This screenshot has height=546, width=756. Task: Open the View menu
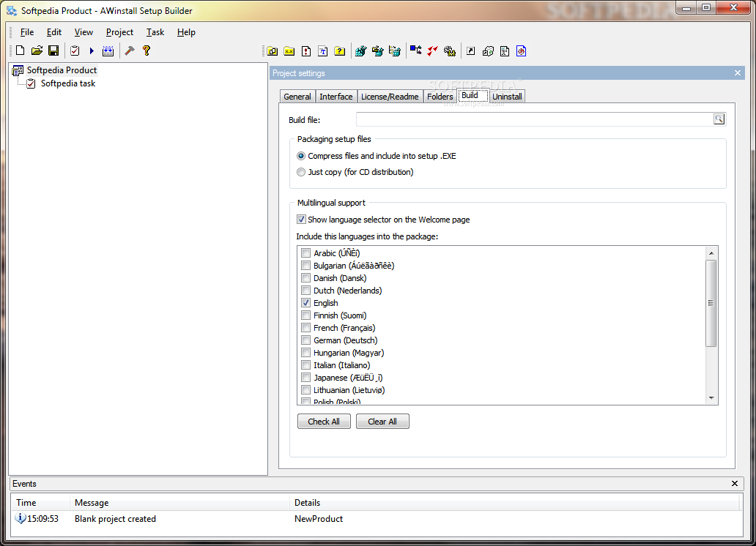pyautogui.click(x=84, y=32)
